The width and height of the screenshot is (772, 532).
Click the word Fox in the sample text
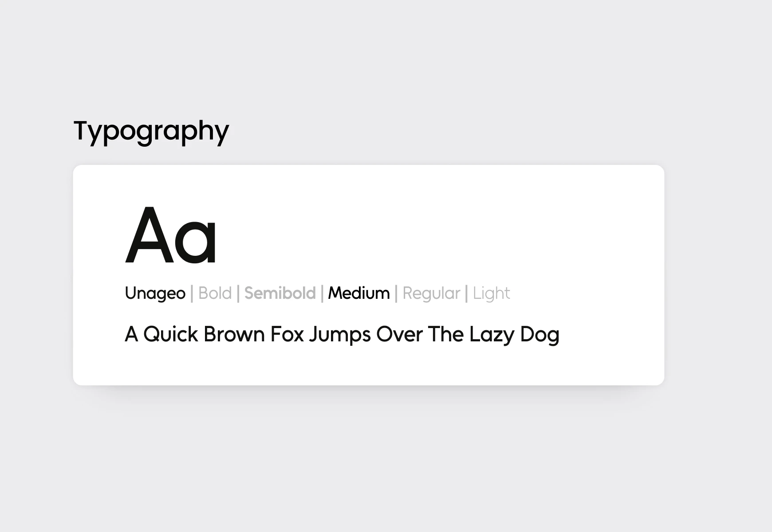[x=287, y=334]
